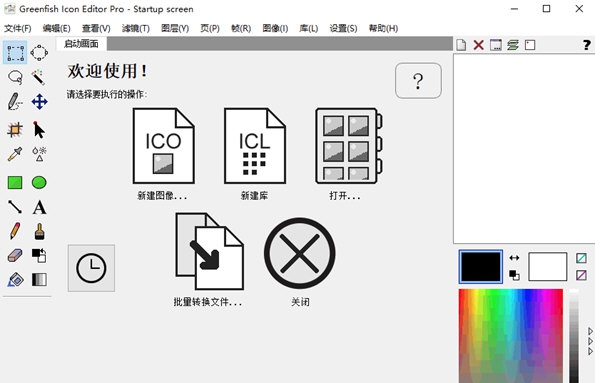Select the Eyedropper tool
Viewport: 603px width, 383px height.
coord(15,154)
